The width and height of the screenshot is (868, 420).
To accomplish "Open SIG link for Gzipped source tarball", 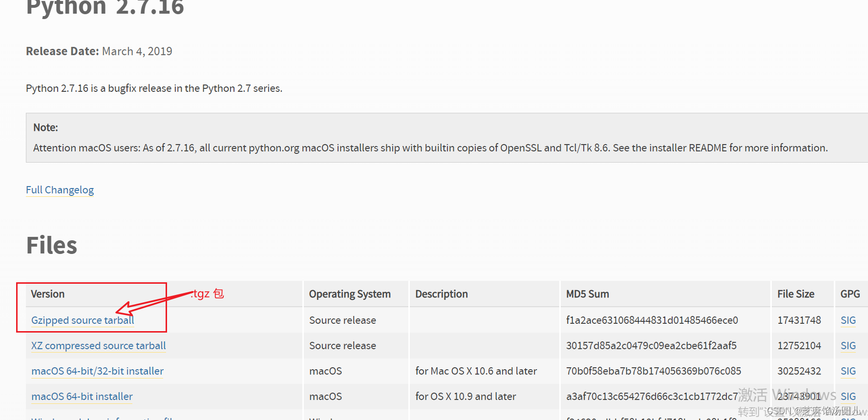I will click(848, 320).
